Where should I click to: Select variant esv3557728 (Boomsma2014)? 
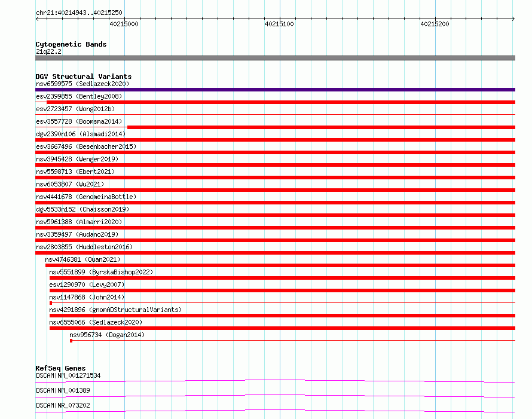coord(79,121)
